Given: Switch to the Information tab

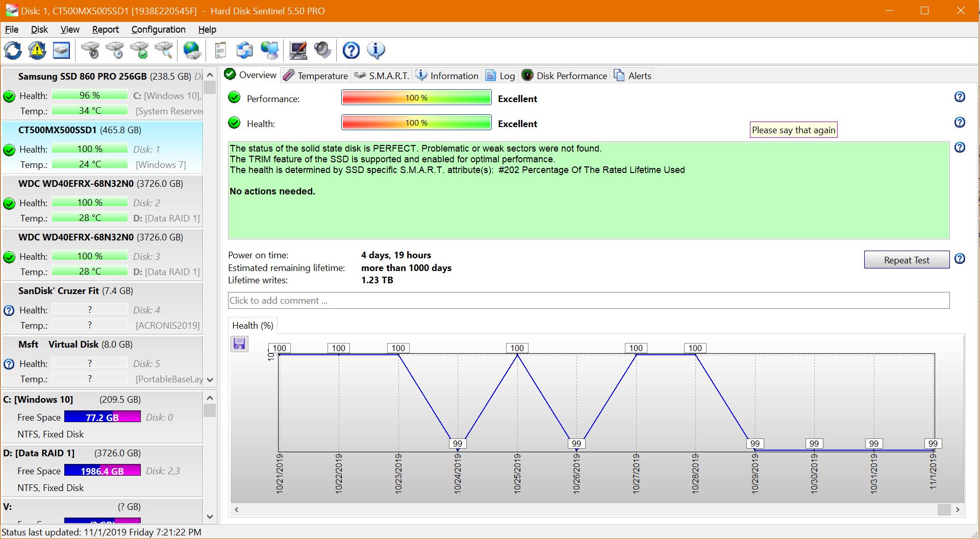Looking at the screenshot, I should pos(447,76).
